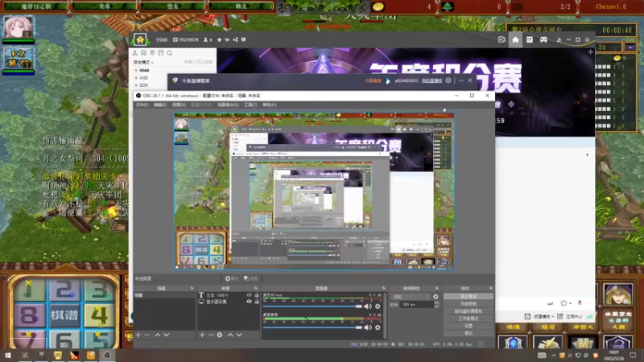This screenshot has height=362, width=644.
Task: Move the source up in OBS sources
Action: tap(230, 335)
